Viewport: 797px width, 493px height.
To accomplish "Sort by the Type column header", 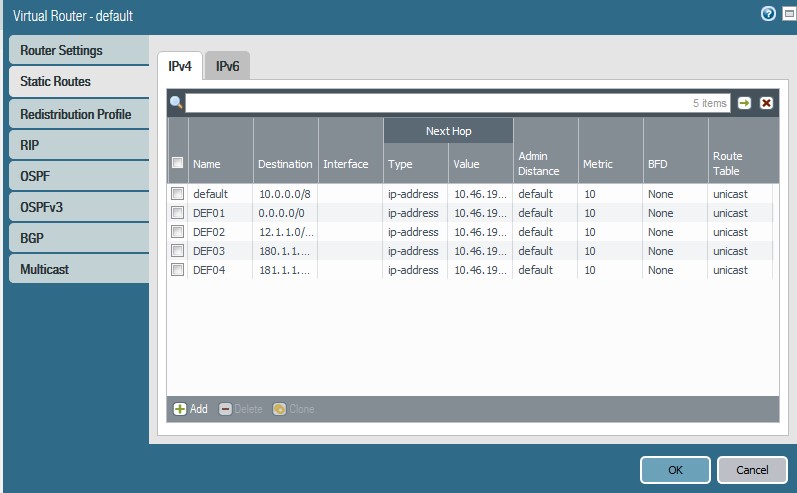I will tap(416, 164).
